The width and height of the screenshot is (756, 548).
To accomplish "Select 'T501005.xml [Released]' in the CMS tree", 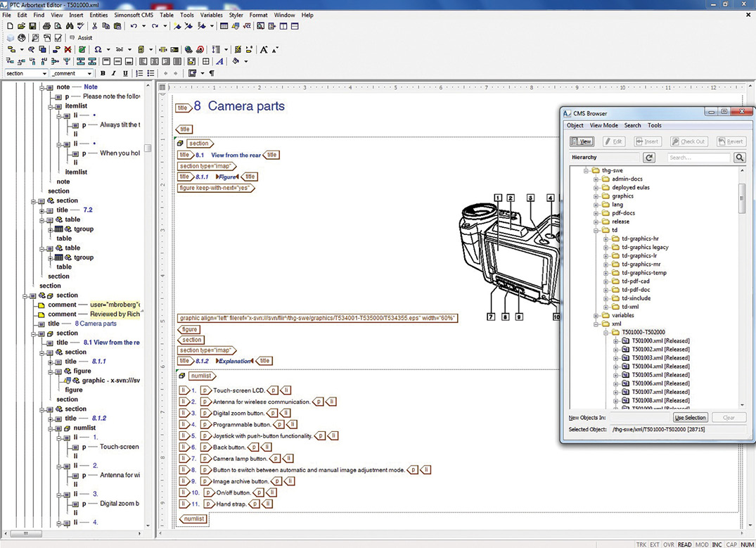I will (x=660, y=375).
